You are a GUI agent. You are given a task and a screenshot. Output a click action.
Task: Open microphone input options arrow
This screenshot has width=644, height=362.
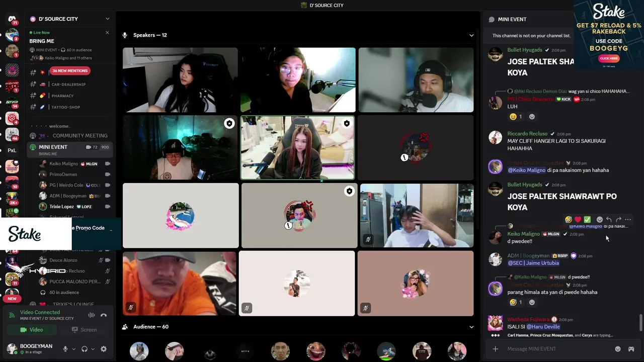tap(73, 349)
